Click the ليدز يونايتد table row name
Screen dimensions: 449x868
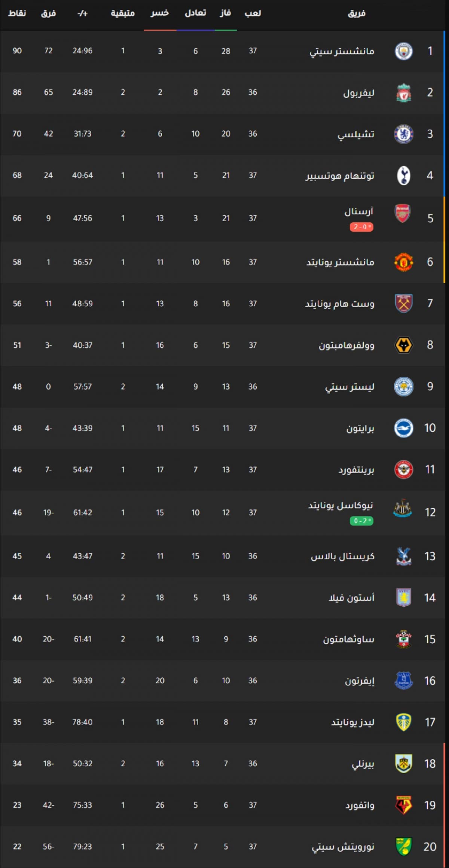click(x=352, y=722)
